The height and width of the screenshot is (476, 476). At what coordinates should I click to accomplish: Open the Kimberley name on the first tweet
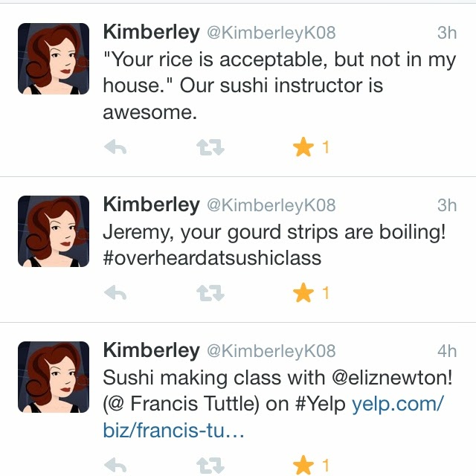tap(151, 32)
